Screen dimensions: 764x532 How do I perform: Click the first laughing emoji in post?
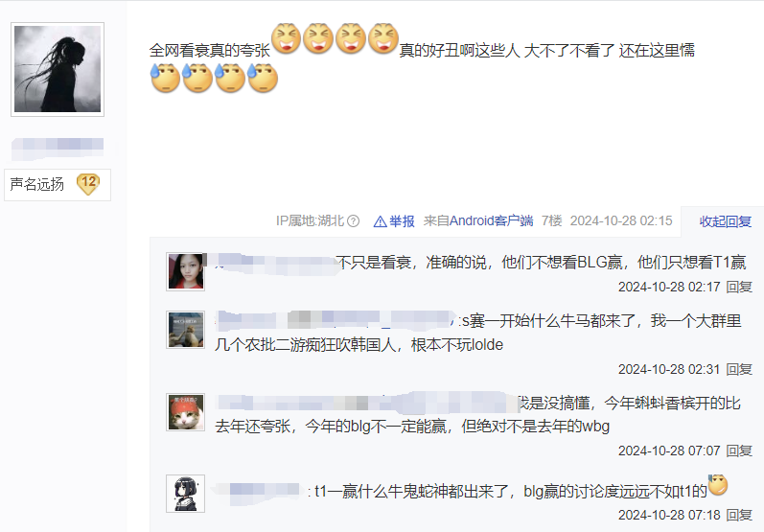click(x=286, y=38)
